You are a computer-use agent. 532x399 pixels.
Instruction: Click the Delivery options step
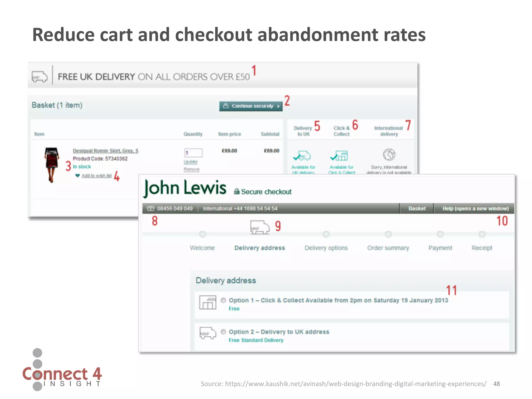(326, 248)
